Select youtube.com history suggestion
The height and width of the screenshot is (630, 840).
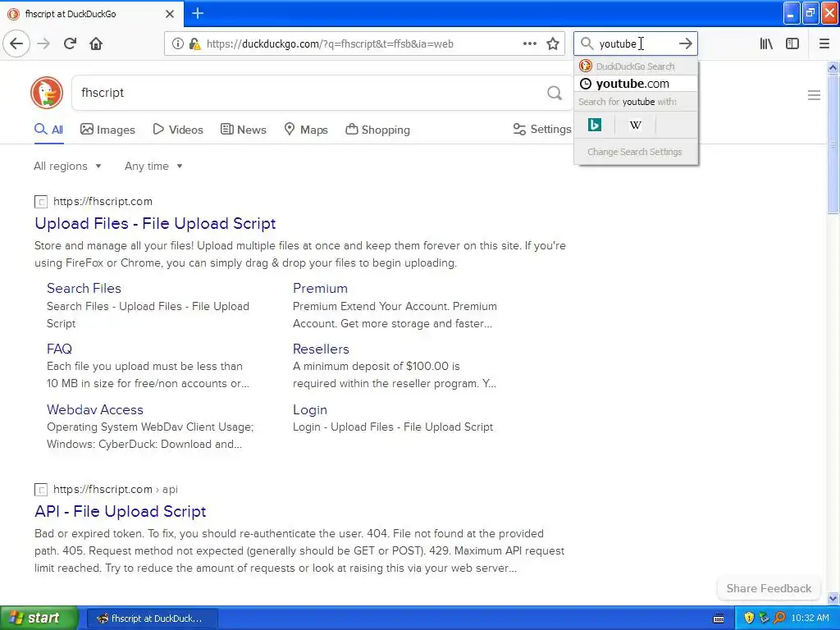coord(636,84)
